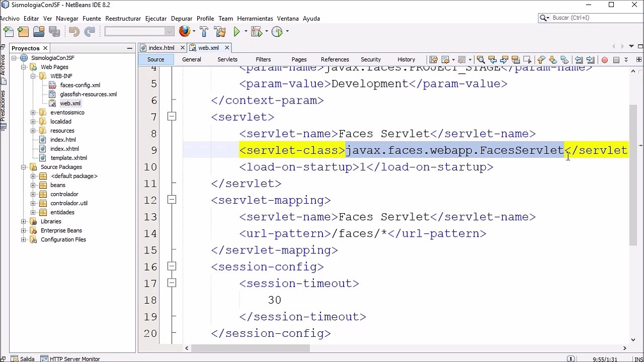Select faces-config.xml in project tree
644x362 pixels.
80,85
